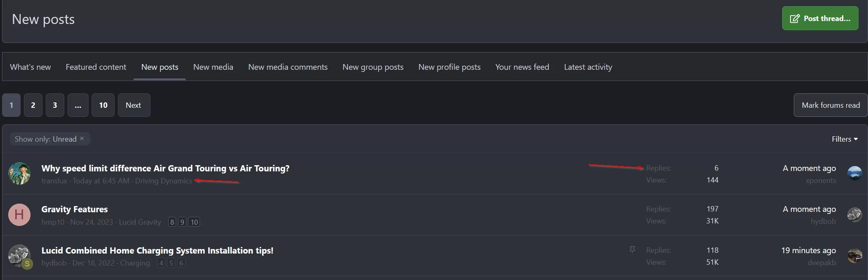
Task: Click A moment ago by xponents
Action: click(x=809, y=168)
